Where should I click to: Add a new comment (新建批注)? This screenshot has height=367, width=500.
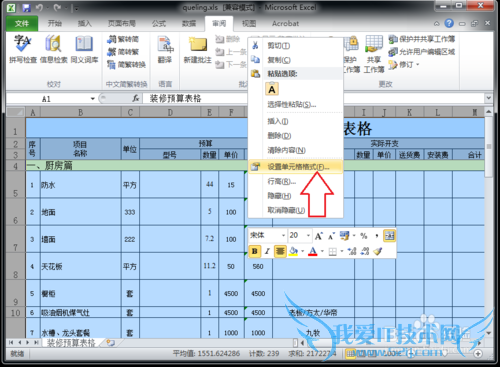[x=198, y=49]
